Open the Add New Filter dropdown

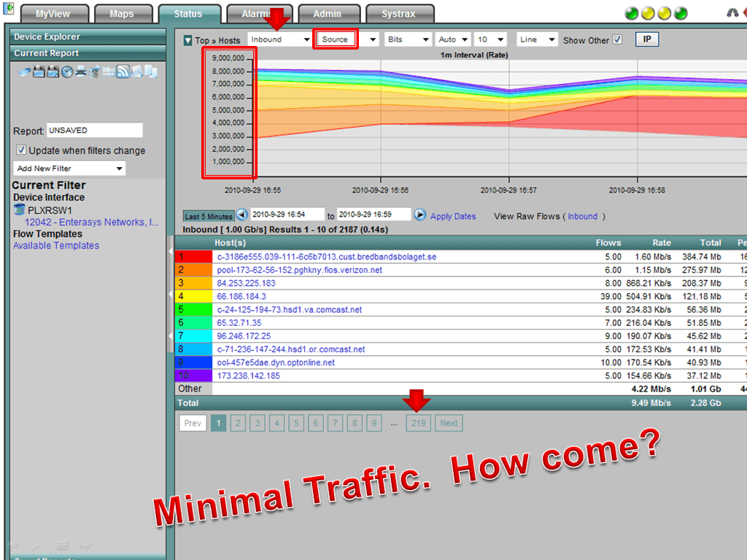(x=69, y=168)
